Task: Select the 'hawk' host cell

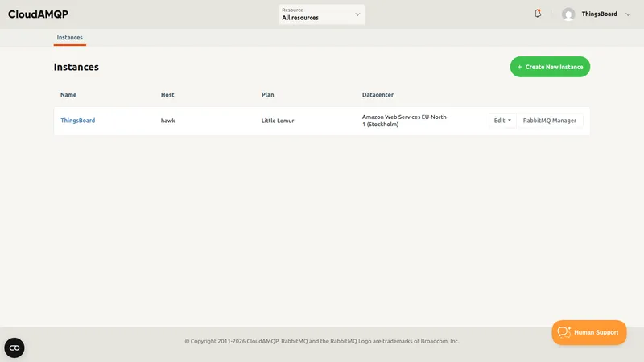Action: point(167,121)
